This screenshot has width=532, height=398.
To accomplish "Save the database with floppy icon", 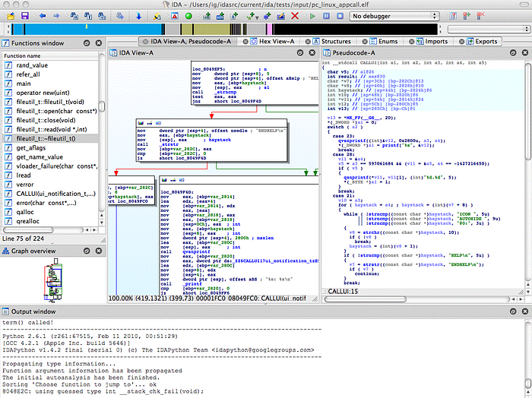I will coord(25,16).
